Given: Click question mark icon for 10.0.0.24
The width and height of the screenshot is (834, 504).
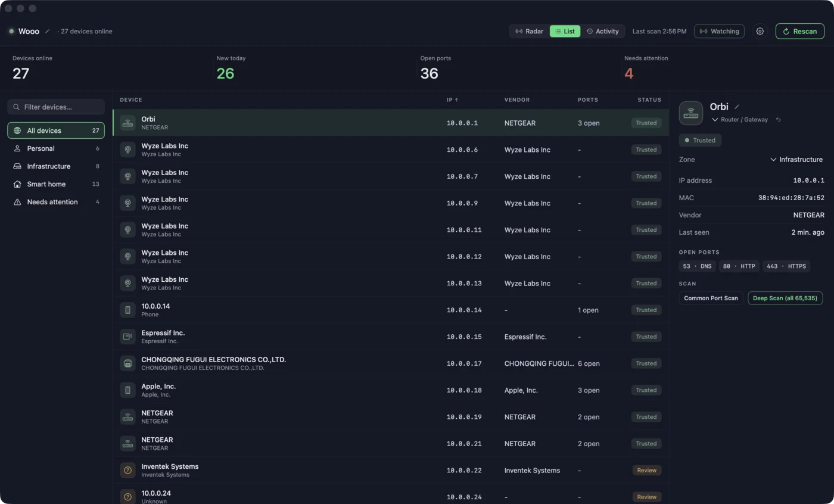Looking at the screenshot, I should [127, 497].
